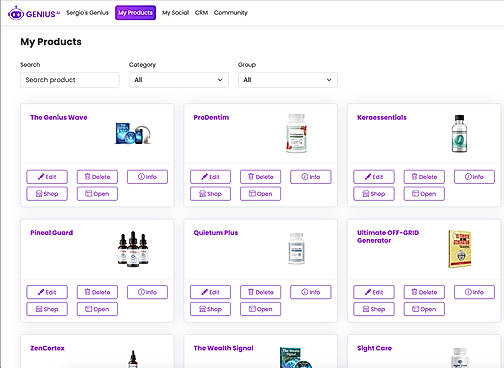This screenshot has width=504, height=368.
Task: Open the Pineal Guard shop
Action: tap(47, 309)
